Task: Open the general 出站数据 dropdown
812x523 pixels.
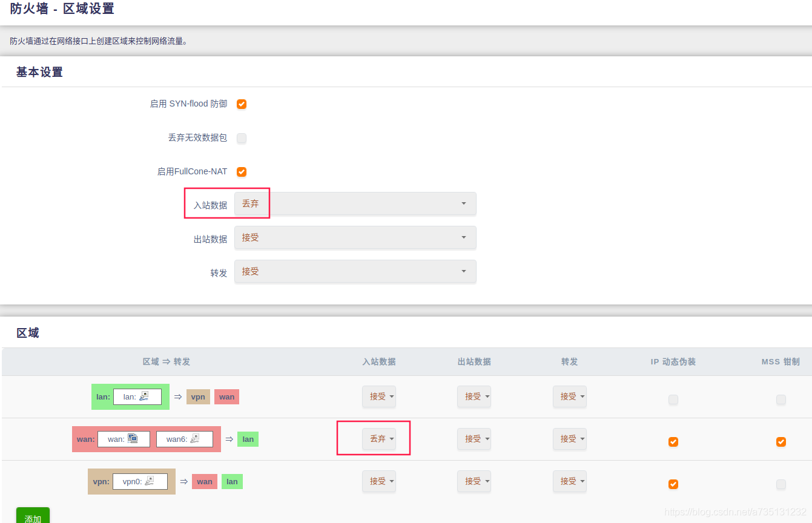Action: [355, 238]
